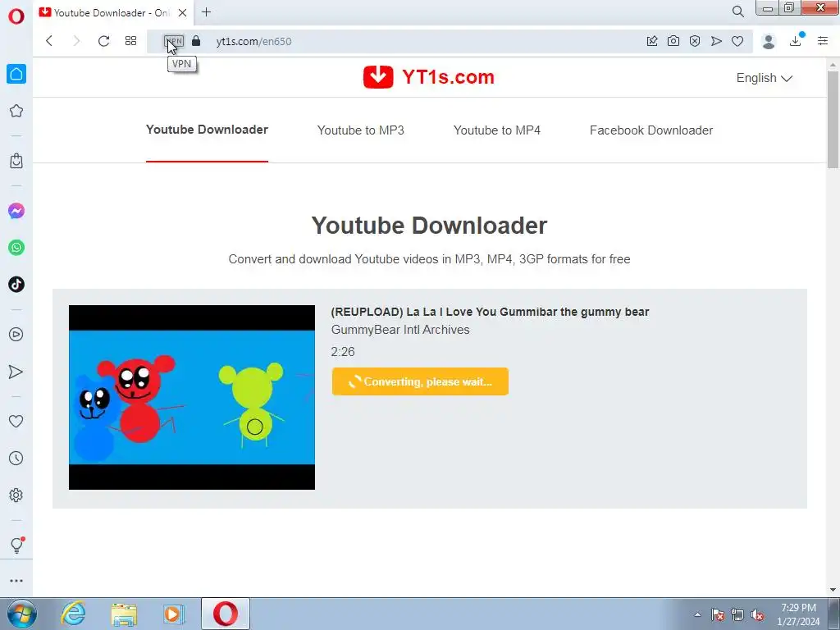The height and width of the screenshot is (630, 840).
Task: Search tabs with the magnifier icon
Action: click(738, 11)
